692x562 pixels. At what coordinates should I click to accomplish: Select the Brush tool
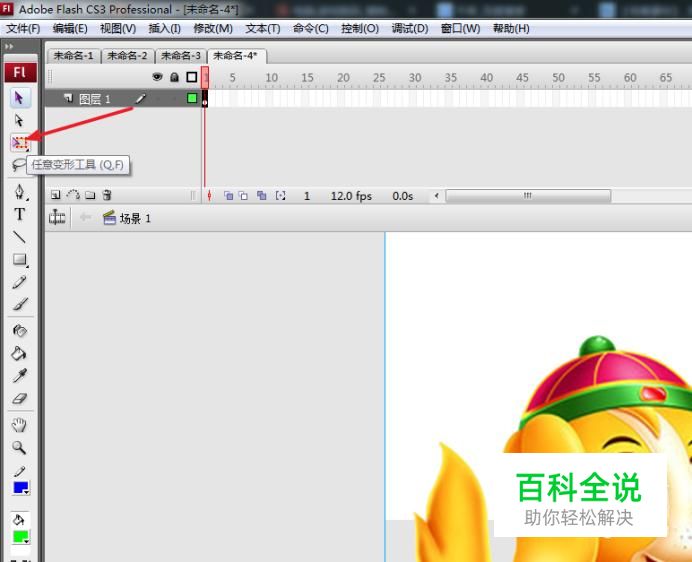click(x=20, y=304)
